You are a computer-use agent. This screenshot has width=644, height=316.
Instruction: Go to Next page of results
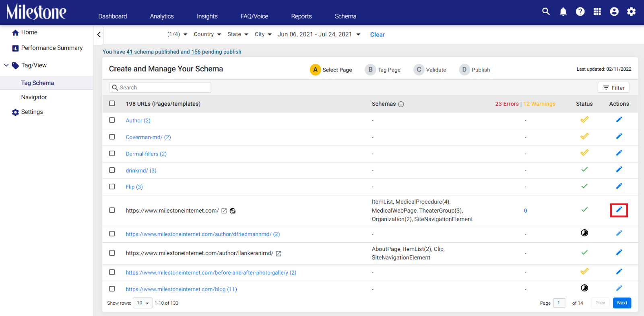622,303
